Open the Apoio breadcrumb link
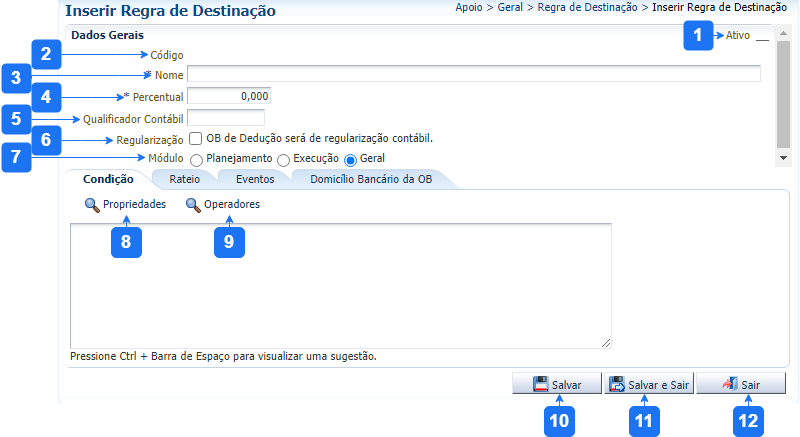The height and width of the screenshot is (437, 800). pos(470,7)
